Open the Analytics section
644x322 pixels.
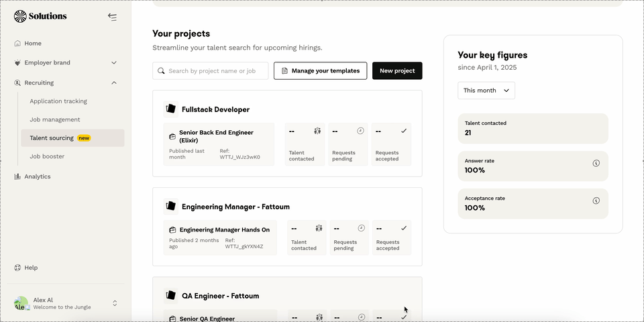tap(37, 176)
